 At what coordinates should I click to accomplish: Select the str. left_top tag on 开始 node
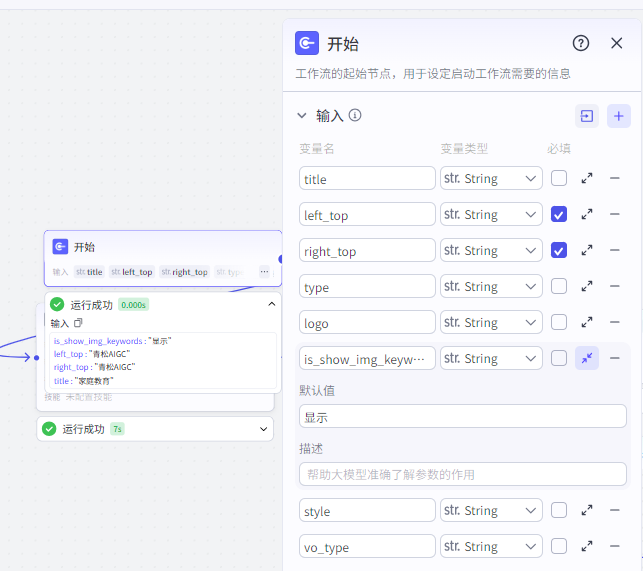132,272
